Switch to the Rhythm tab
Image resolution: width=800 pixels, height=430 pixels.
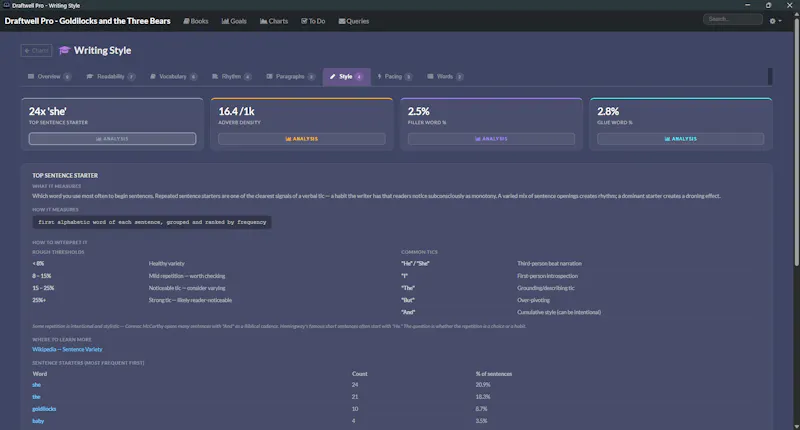(x=231, y=77)
